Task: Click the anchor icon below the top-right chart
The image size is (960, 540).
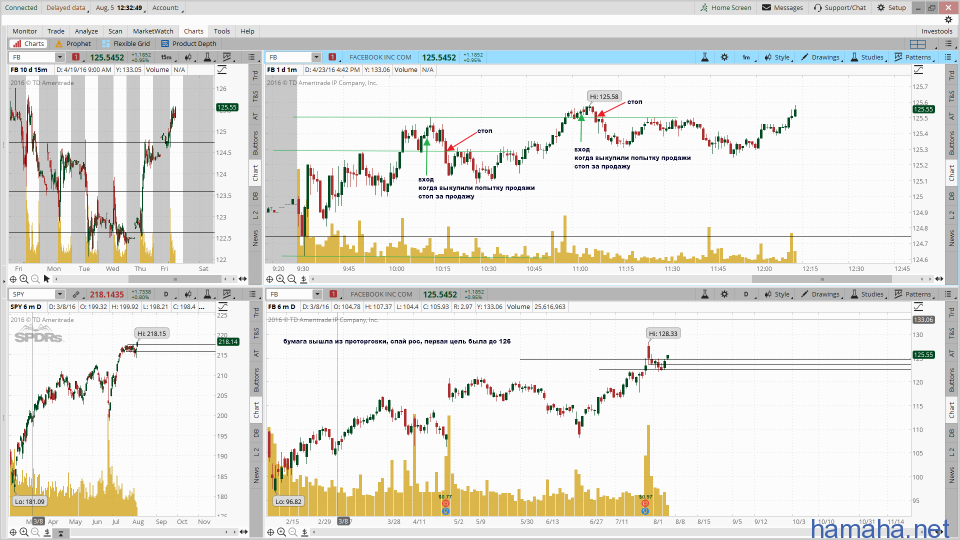Action: point(303,279)
